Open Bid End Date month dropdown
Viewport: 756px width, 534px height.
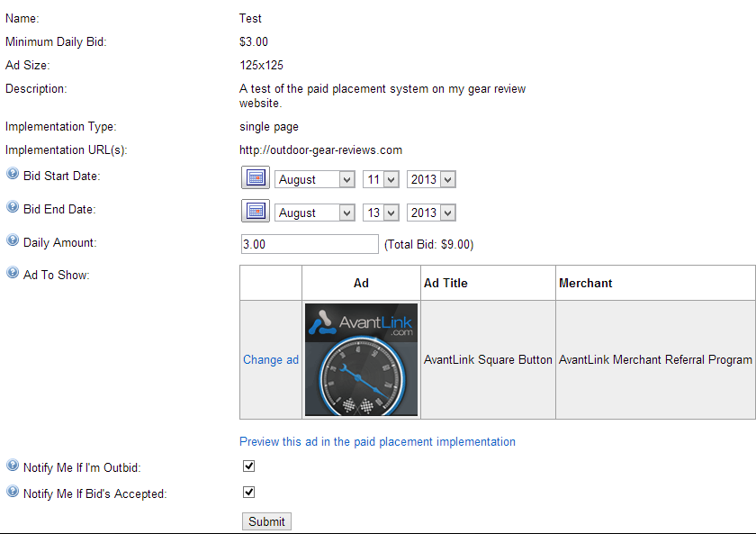[315, 213]
